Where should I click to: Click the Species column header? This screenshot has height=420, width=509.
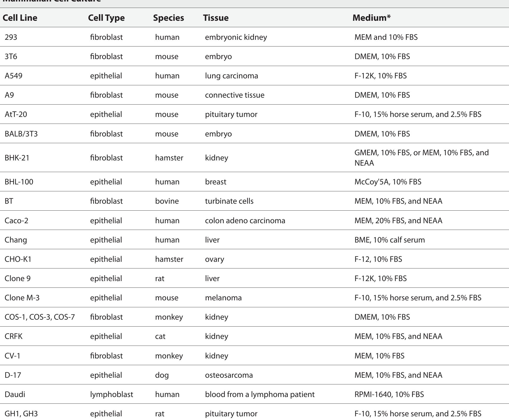[168, 18]
